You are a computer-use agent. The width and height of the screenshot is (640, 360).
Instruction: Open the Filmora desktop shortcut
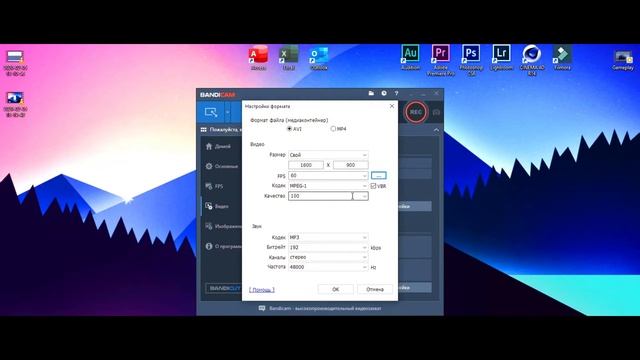point(562,58)
